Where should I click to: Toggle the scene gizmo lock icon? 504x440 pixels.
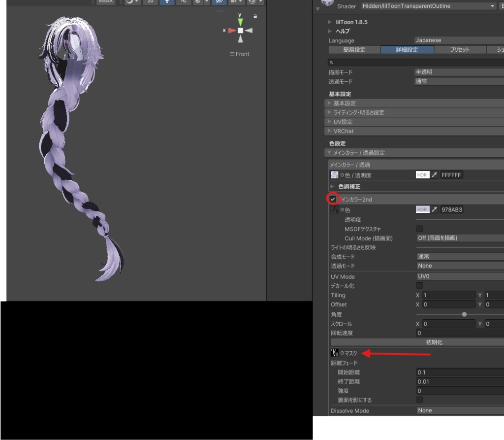pyautogui.click(x=255, y=16)
